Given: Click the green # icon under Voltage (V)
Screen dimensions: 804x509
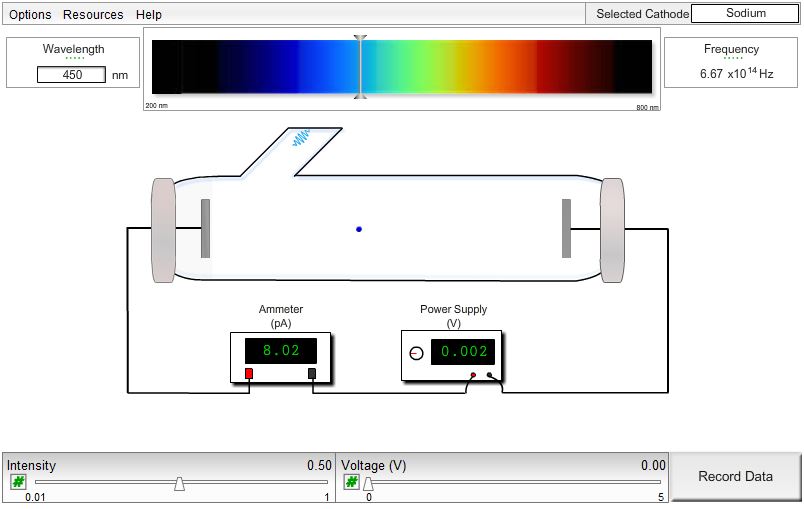Looking at the screenshot, I should [x=351, y=482].
